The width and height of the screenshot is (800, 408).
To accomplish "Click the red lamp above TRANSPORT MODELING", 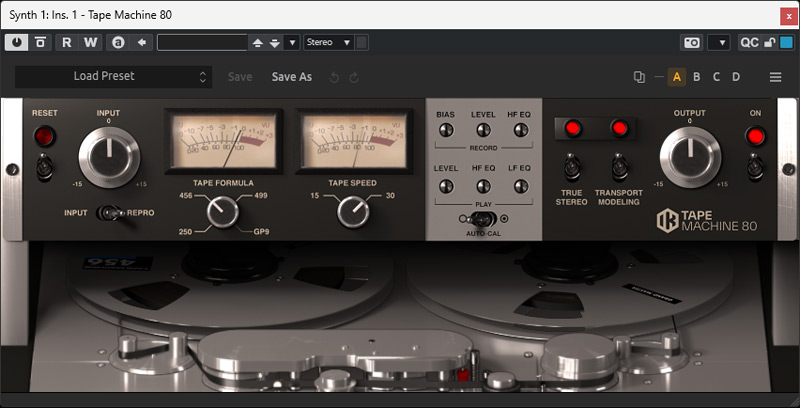I will [x=619, y=128].
